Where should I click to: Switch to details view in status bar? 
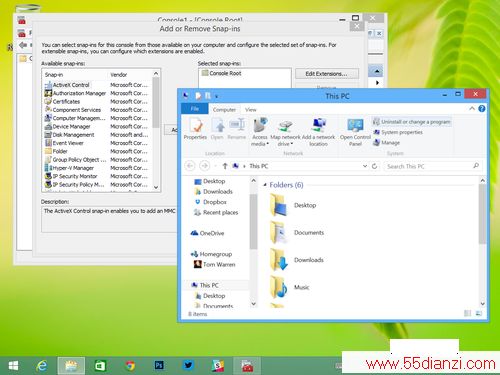(x=468, y=313)
